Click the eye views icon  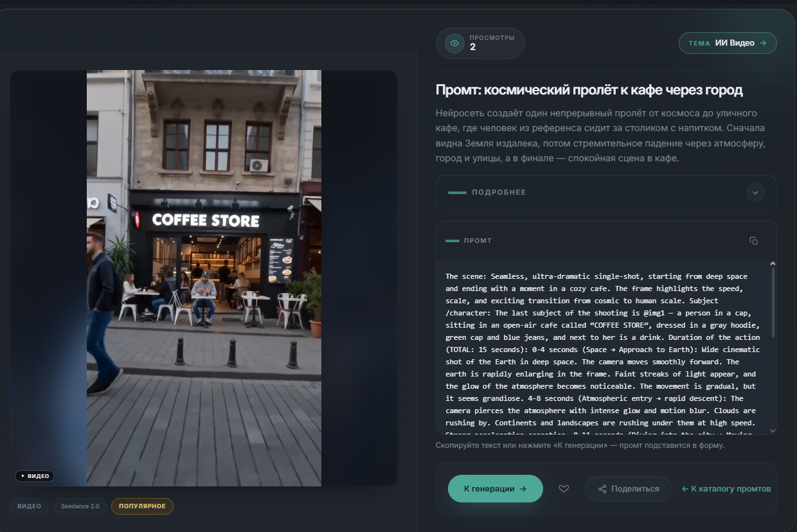(x=454, y=44)
